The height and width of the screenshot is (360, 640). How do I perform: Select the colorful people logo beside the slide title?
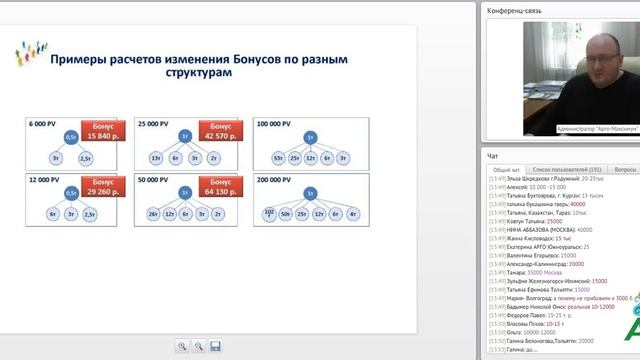31,53
